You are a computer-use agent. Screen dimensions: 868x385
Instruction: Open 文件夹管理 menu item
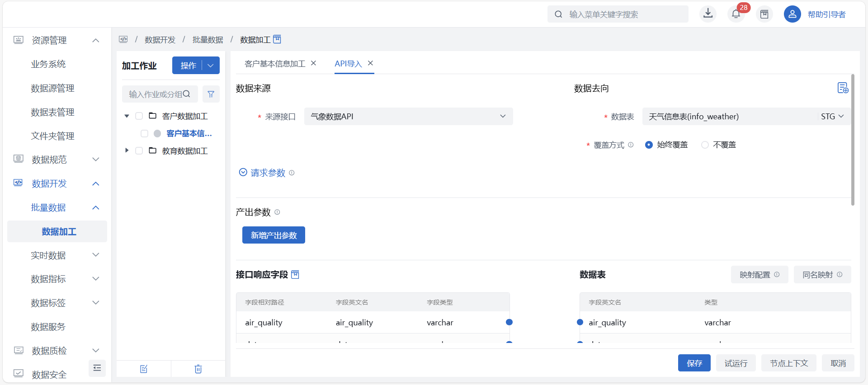[x=52, y=136]
